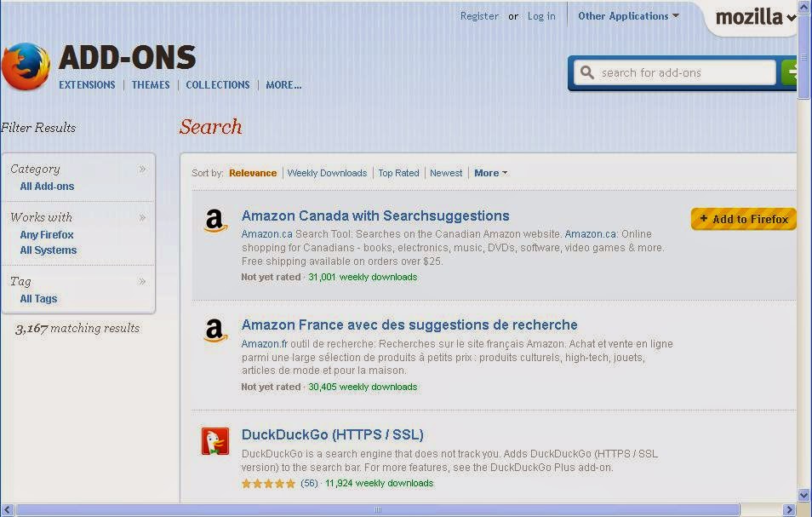Click the horizontal scrollbar thumb

pyautogui.click(x=378, y=509)
